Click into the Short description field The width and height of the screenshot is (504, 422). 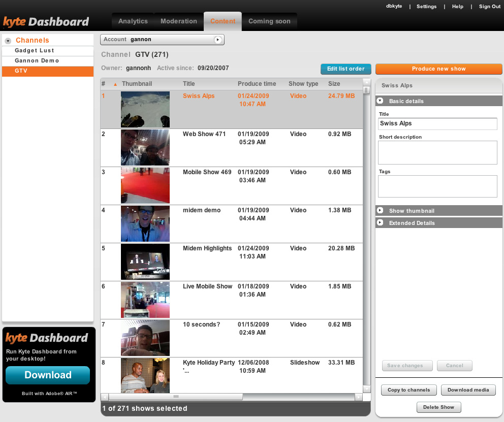pos(437,152)
